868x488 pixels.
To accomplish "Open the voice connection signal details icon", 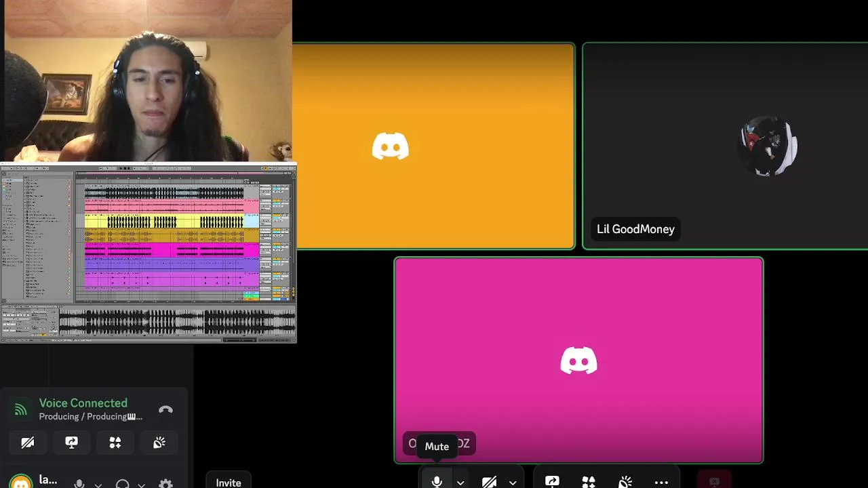I will point(21,409).
